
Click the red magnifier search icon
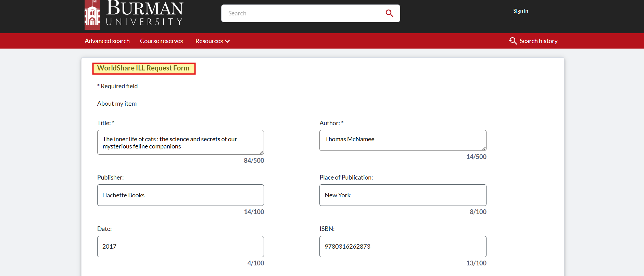[389, 13]
